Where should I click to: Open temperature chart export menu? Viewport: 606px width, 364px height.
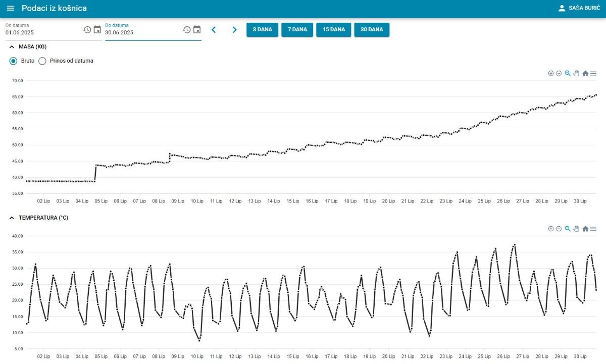pyautogui.click(x=593, y=229)
